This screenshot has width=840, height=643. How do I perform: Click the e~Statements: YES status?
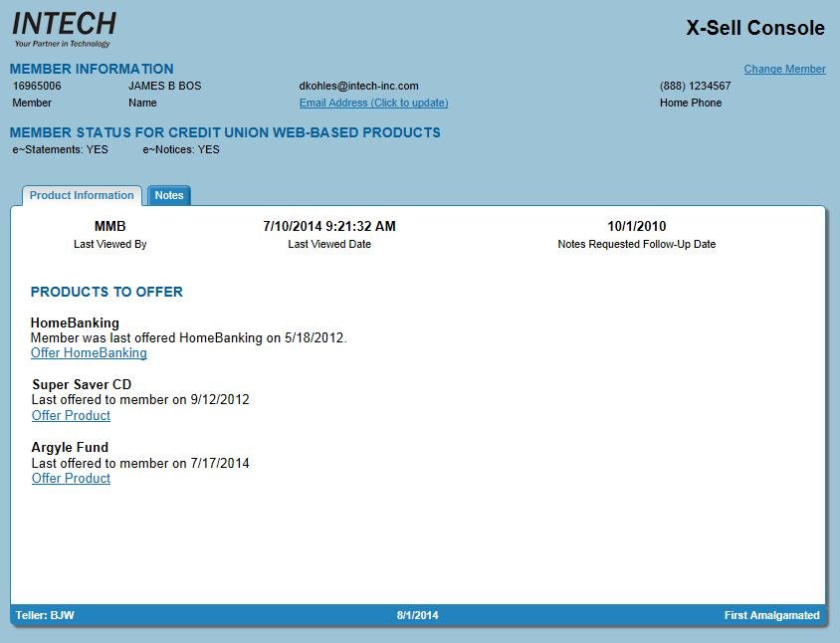point(60,150)
